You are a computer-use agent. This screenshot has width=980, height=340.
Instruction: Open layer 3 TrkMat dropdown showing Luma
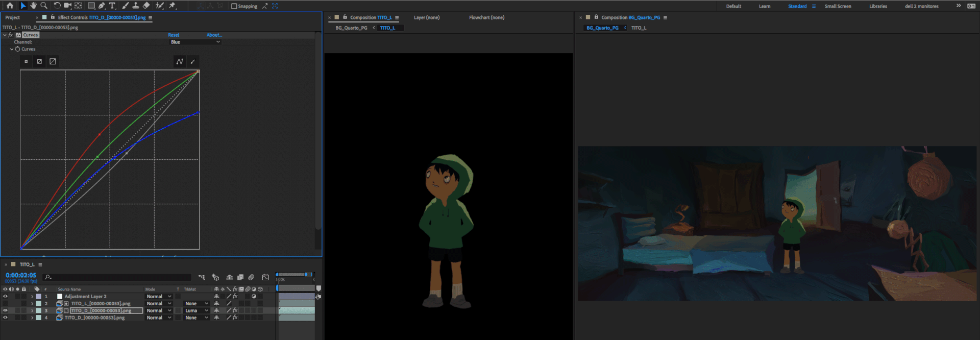tap(197, 310)
